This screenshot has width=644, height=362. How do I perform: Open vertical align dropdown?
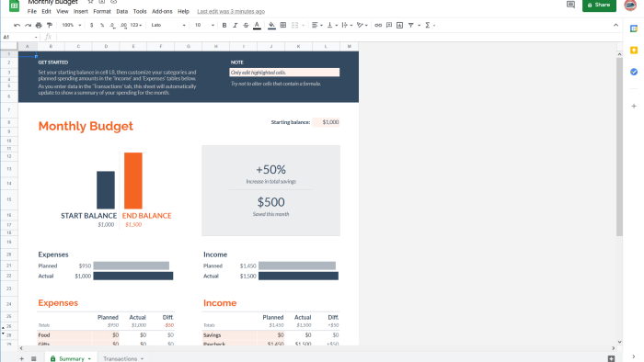[x=332, y=26]
